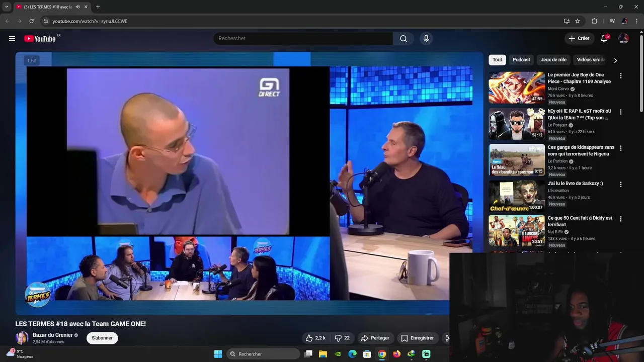Click the YouTube search input field
This screenshot has width=644, height=362.
(x=303, y=39)
